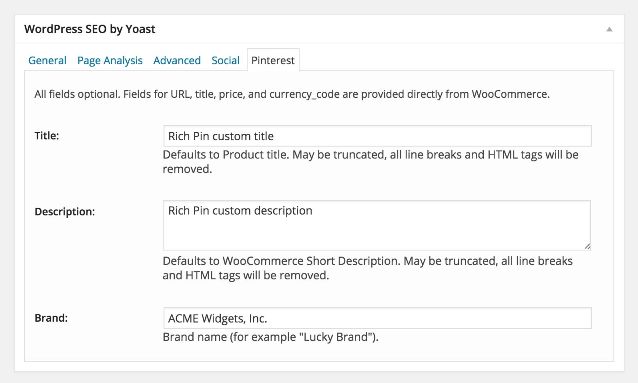638x383 pixels.
Task: Open the Page Analysis tab
Action: (x=110, y=60)
